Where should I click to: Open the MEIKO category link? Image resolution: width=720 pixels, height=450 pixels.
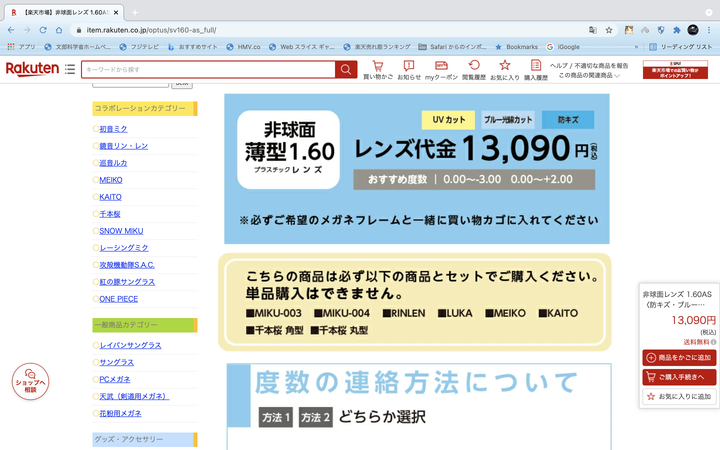click(x=111, y=180)
